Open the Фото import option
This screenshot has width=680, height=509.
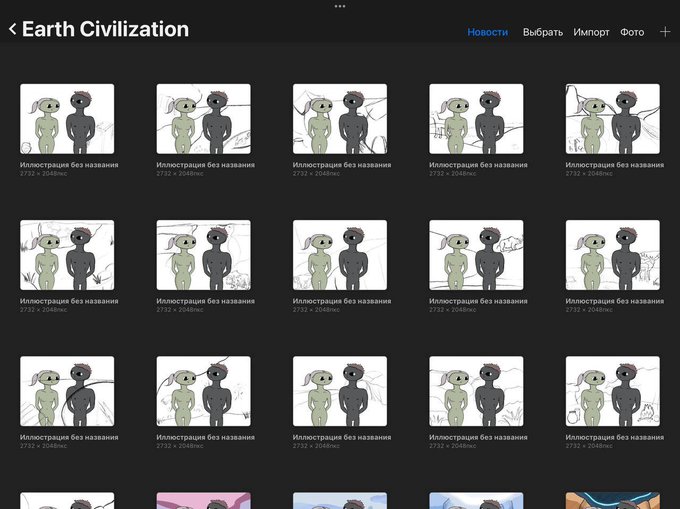click(x=632, y=32)
